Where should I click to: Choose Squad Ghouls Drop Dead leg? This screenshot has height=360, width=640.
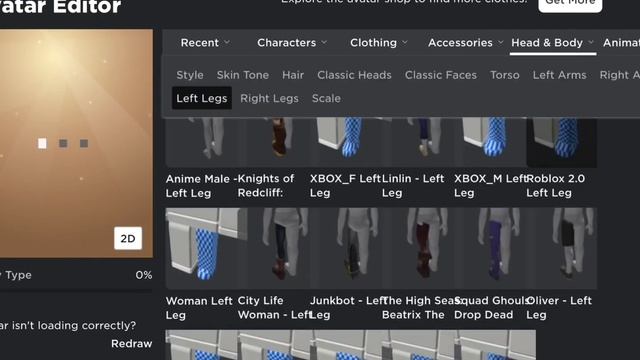[x=490, y=249]
